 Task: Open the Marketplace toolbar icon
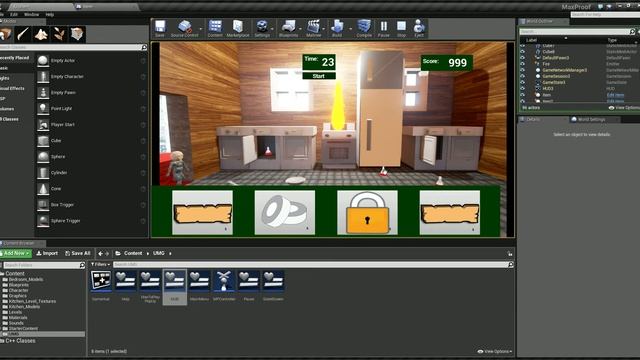click(x=238, y=29)
